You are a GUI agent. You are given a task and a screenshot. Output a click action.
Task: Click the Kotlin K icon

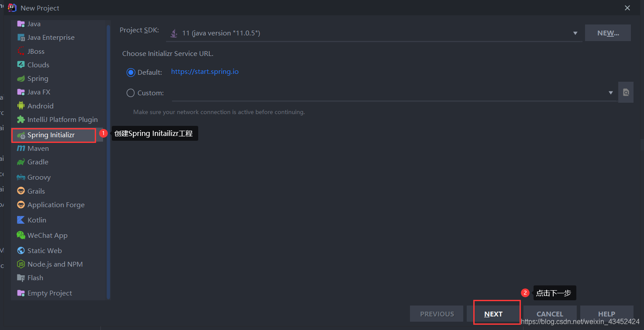[x=21, y=220]
